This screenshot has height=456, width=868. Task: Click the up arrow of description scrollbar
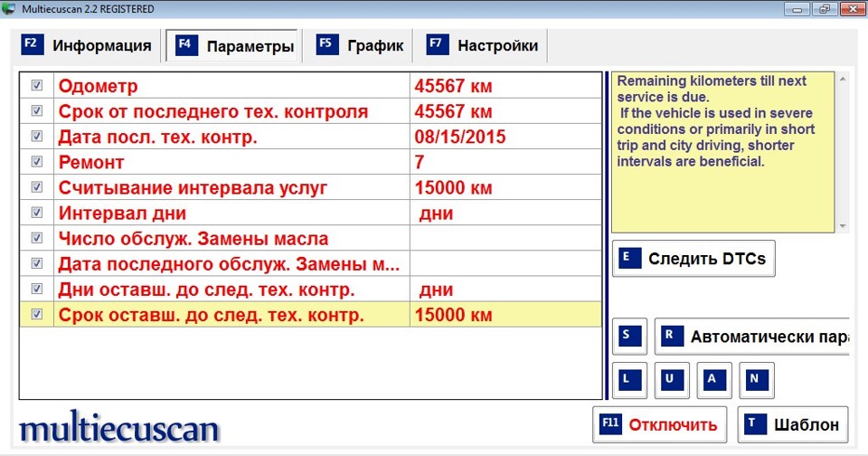[843, 80]
